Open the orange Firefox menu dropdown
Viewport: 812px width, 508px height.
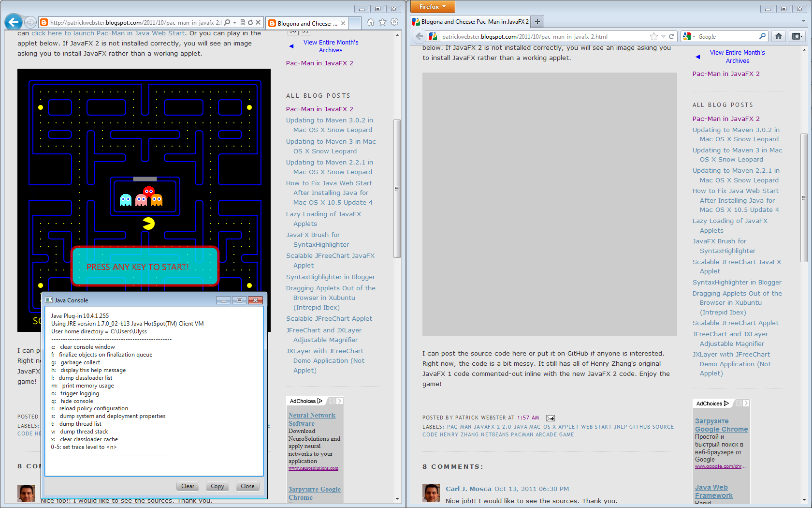pos(432,7)
